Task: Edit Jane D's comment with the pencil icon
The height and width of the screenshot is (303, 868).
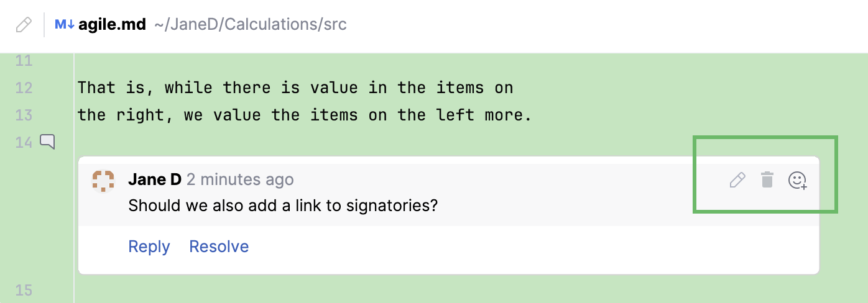Action: [737, 181]
